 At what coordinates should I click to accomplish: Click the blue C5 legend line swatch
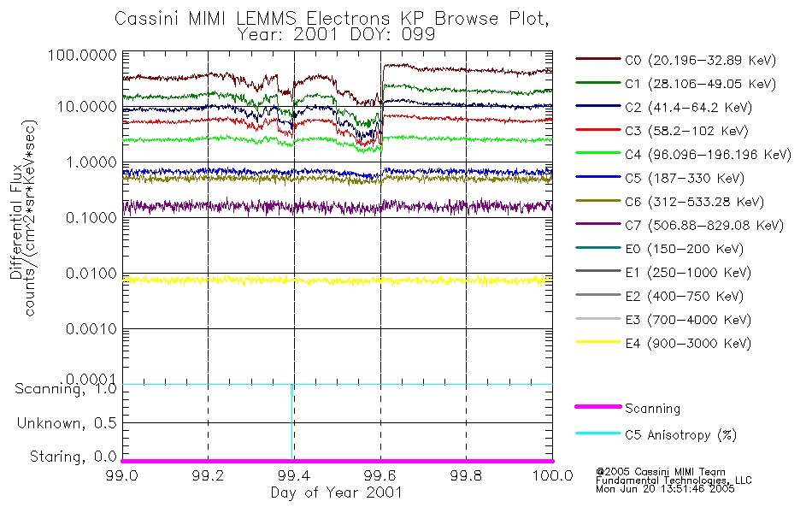point(598,177)
